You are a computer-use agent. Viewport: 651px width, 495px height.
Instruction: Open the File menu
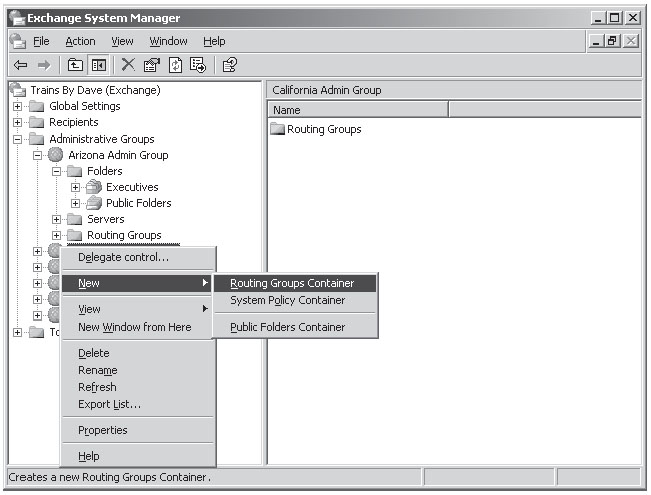coord(41,41)
